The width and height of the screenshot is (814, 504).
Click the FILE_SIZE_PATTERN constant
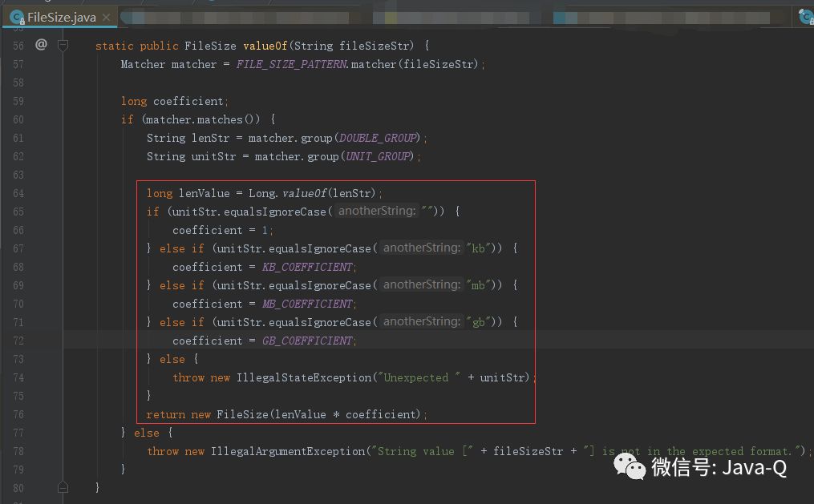pos(292,64)
